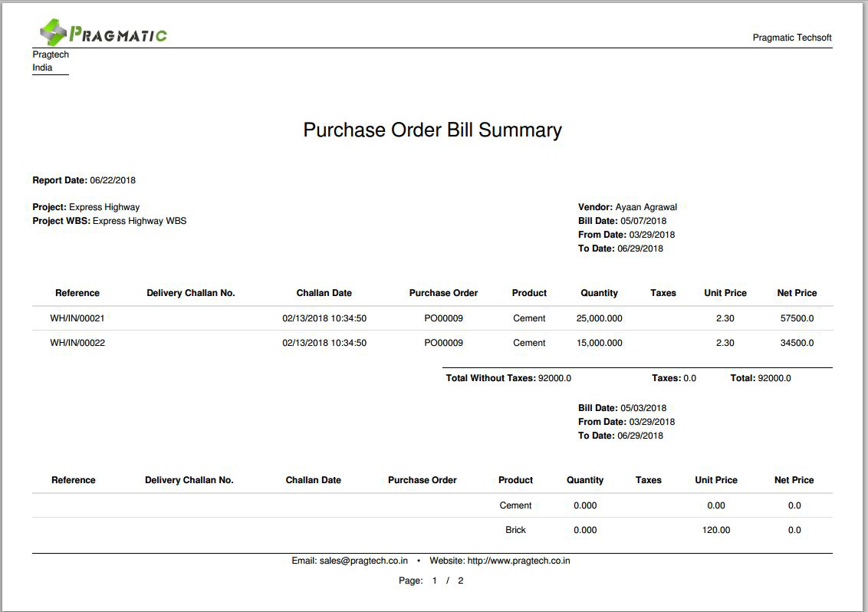Click the Express Highway WBS project value
Viewport: 868px width, 612px height.
click(140, 221)
